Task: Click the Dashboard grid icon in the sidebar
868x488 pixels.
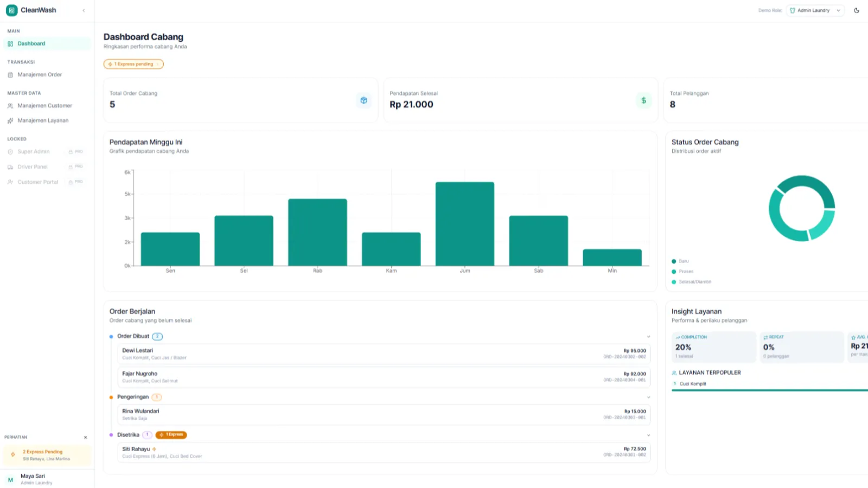Action: (x=10, y=44)
